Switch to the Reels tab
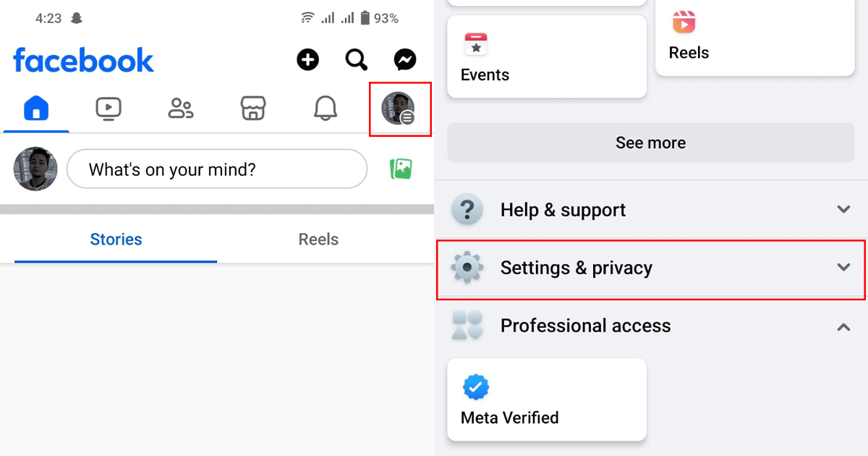Viewport: 868px width, 456px height. coord(318,240)
